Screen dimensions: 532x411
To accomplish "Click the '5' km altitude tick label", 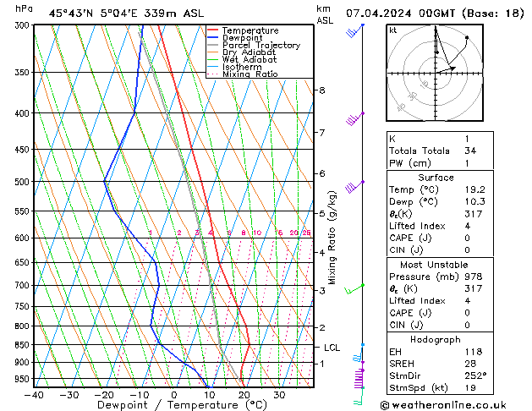I will [x=321, y=214].
